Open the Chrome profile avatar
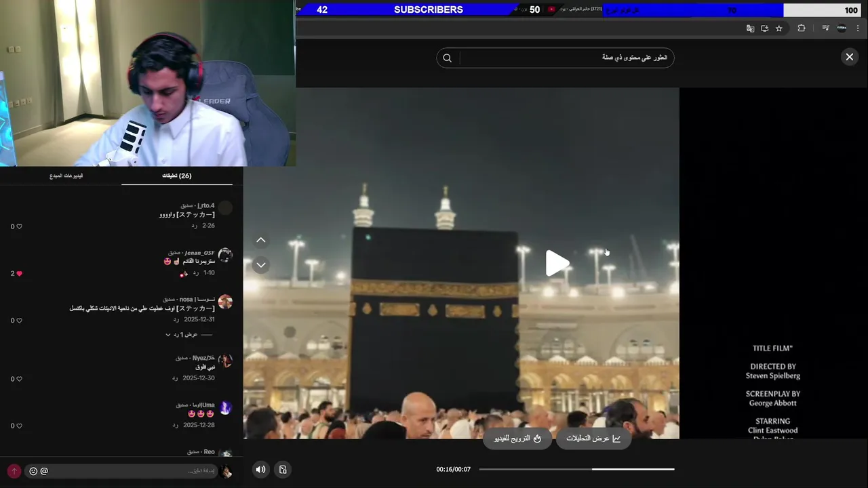 (842, 28)
